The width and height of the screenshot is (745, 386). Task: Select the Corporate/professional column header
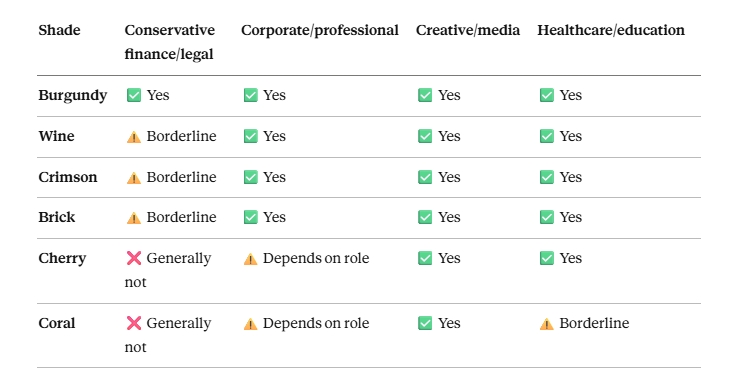point(320,30)
